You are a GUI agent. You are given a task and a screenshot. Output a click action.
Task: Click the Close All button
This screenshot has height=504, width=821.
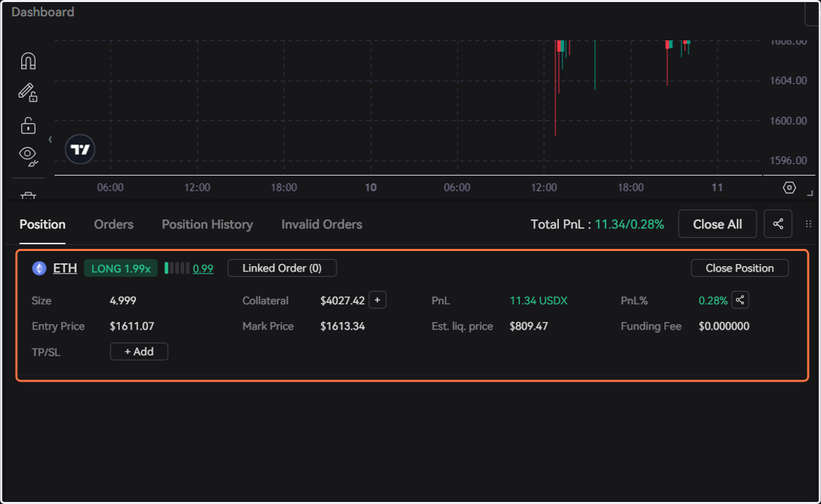[x=718, y=224]
